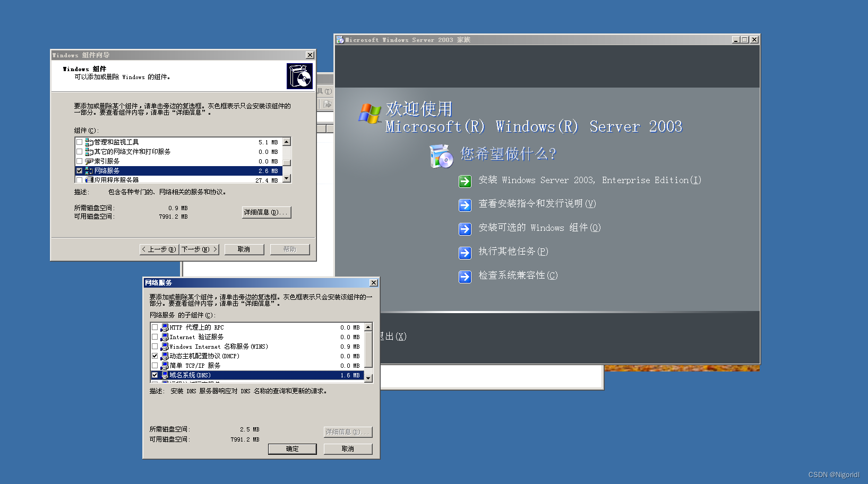This screenshot has width=868, height=484.
Task: Click down arrow of components list scrollbar
Action: coord(287,178)
